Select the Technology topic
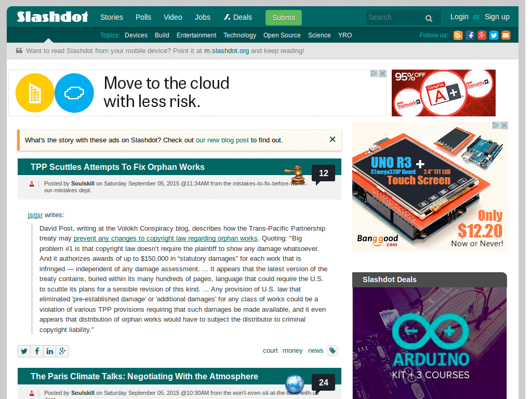The width and height of the screenshot is (532, 399). click(240, 35)
